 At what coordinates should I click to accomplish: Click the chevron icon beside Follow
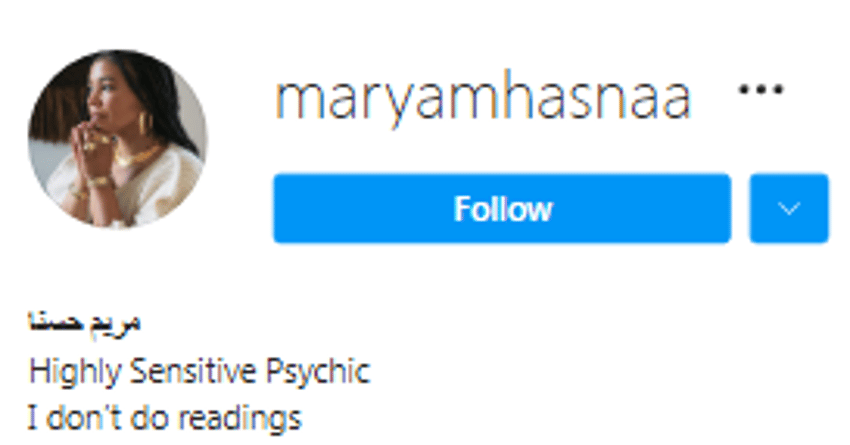[x=789, y=208]
